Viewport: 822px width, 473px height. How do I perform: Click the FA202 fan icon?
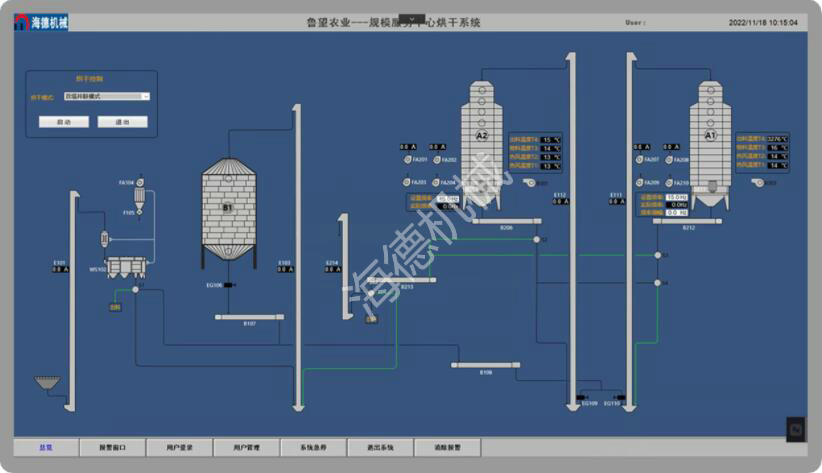click(x=437, y=160)
